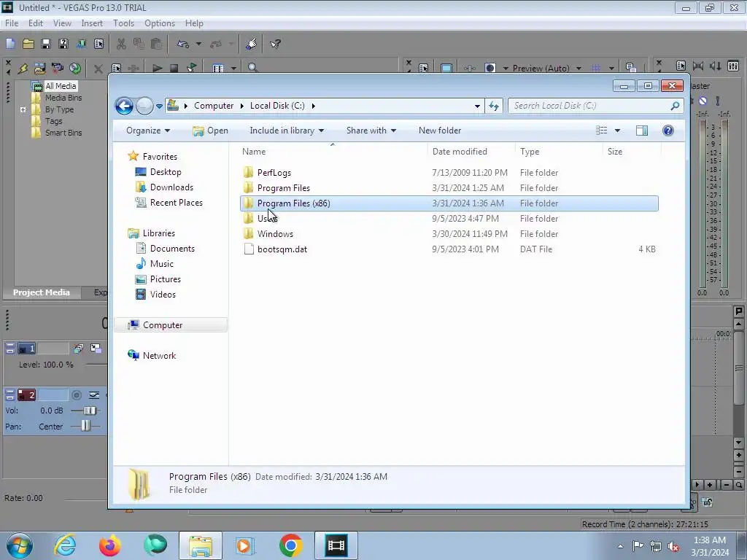This screenshot has width=747, height=560.
Task: Click the Import Media lightning icon
Action: pos(23,68)
